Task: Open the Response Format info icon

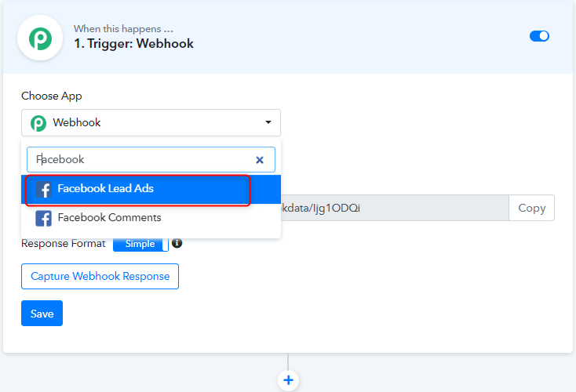Action: (177, 243)
